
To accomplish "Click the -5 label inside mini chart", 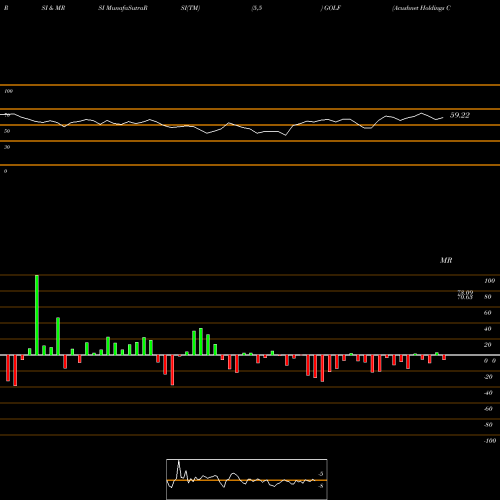I will click(320, 474).
